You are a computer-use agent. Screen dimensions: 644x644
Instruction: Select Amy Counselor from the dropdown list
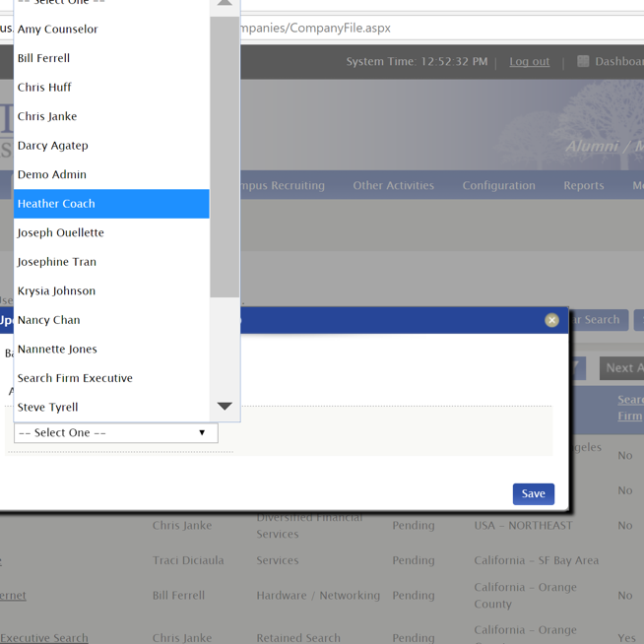pyautogui.click(x=111, y=30)
